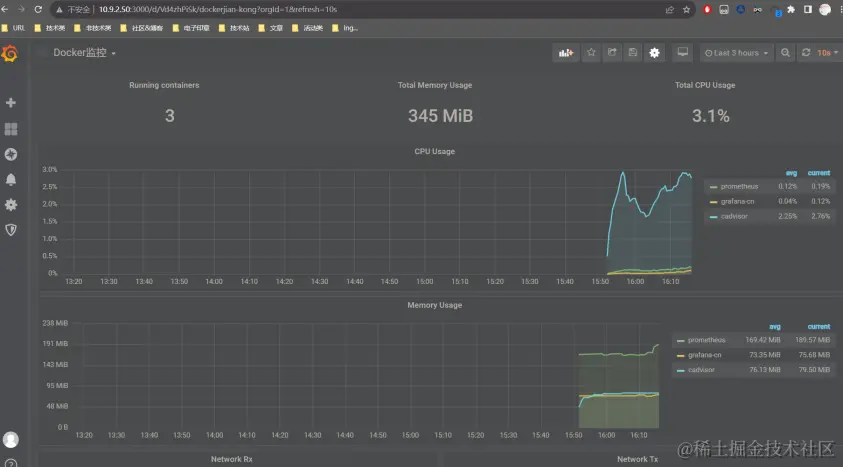The height and width of the screenshot is (467, 843).
Task: Open the Total Memory Usage panel title
Action: tap(435, 85)
